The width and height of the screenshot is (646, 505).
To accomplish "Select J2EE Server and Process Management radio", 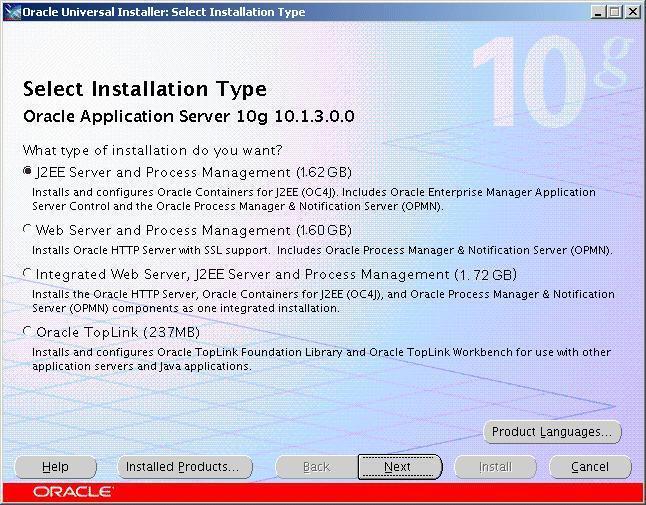I will point(27,171).
